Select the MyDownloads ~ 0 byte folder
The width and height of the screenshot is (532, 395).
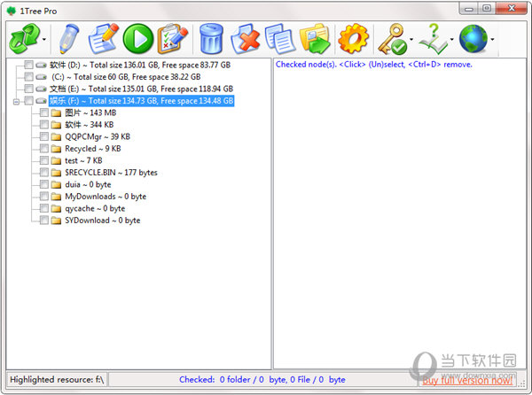pyautogui.click(x=106, y=197)
